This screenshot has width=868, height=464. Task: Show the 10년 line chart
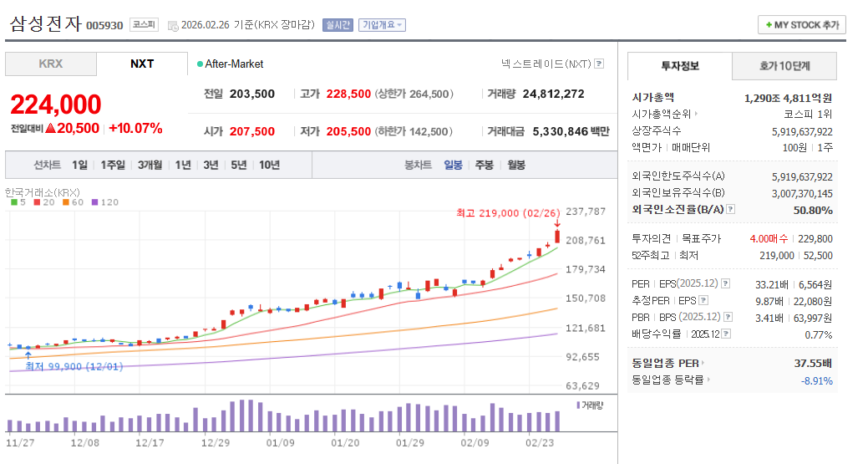[x=270, y=165]
